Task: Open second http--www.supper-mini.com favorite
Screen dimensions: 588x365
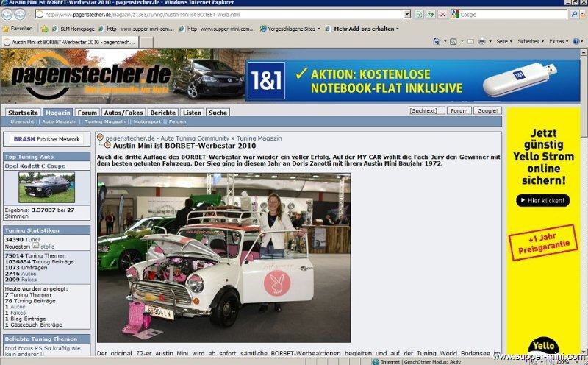Action: click(217, 29)
